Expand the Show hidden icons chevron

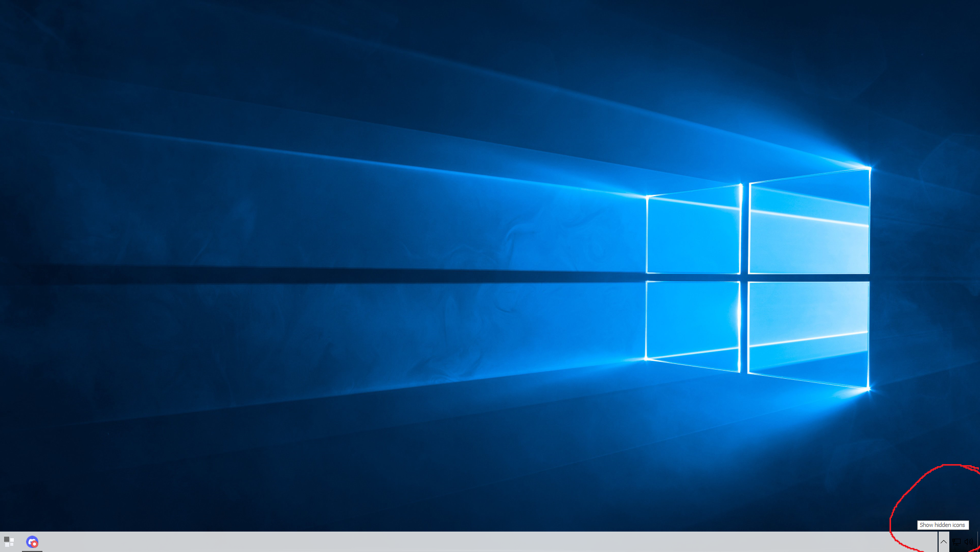[x=943, y=542]
